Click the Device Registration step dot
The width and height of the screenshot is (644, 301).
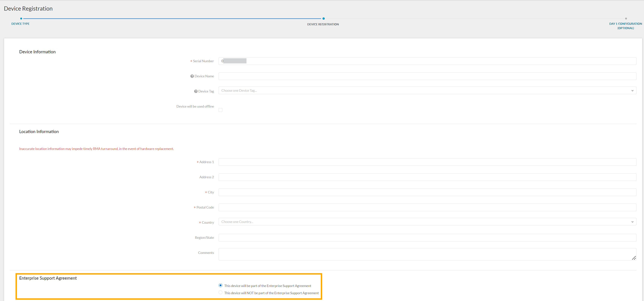323,19
